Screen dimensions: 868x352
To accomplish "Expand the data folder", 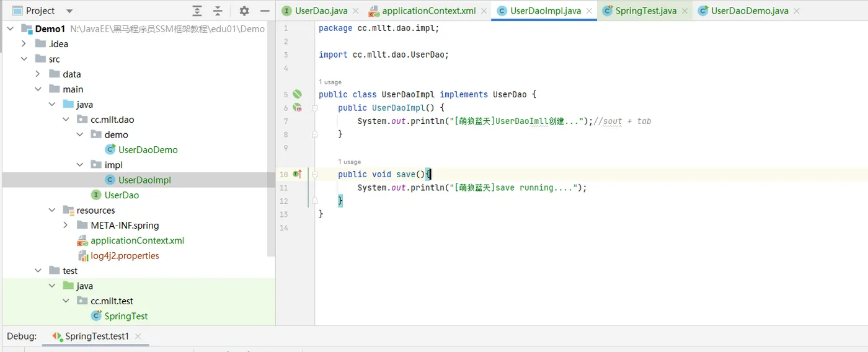I will coord(38,74).
